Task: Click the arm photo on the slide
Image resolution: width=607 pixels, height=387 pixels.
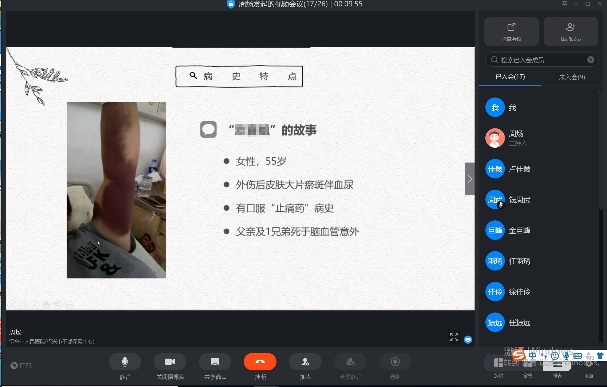Action: (x=117, y=190)
